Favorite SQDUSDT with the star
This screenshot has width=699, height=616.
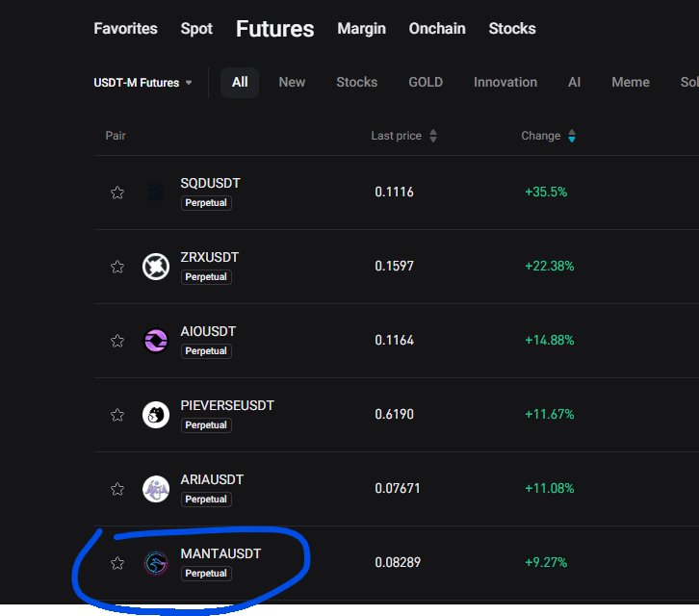click(117, 192)
